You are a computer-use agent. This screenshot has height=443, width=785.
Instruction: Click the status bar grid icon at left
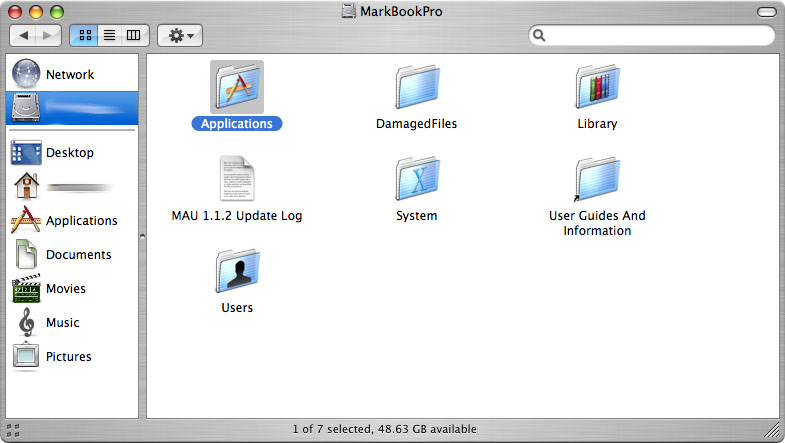[x=13, y=430]
